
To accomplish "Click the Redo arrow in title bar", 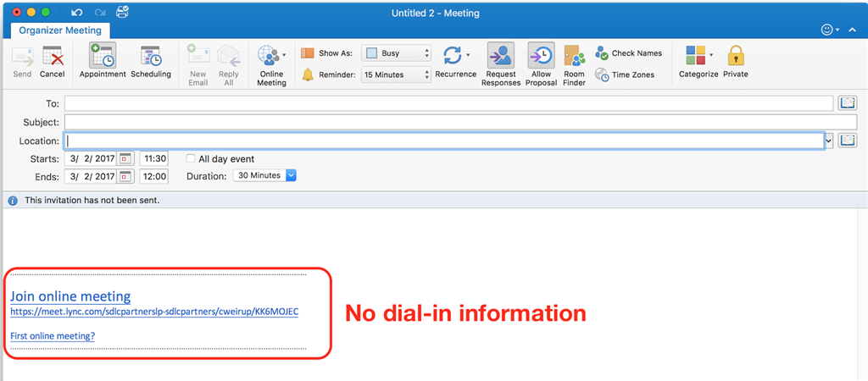I will (100, 12).
